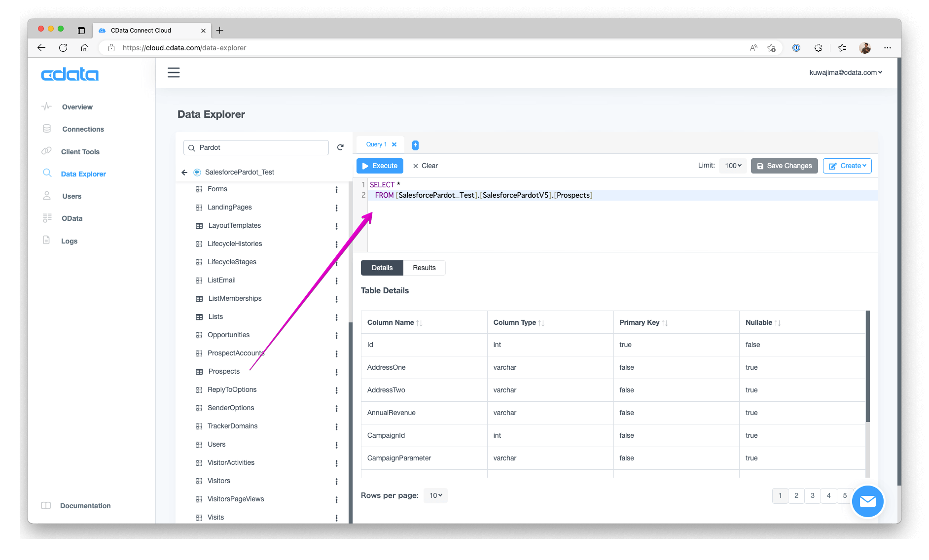929x560 pixels.
Task: Open options menu for ListMemberships table
Action: tap(336, 299)
